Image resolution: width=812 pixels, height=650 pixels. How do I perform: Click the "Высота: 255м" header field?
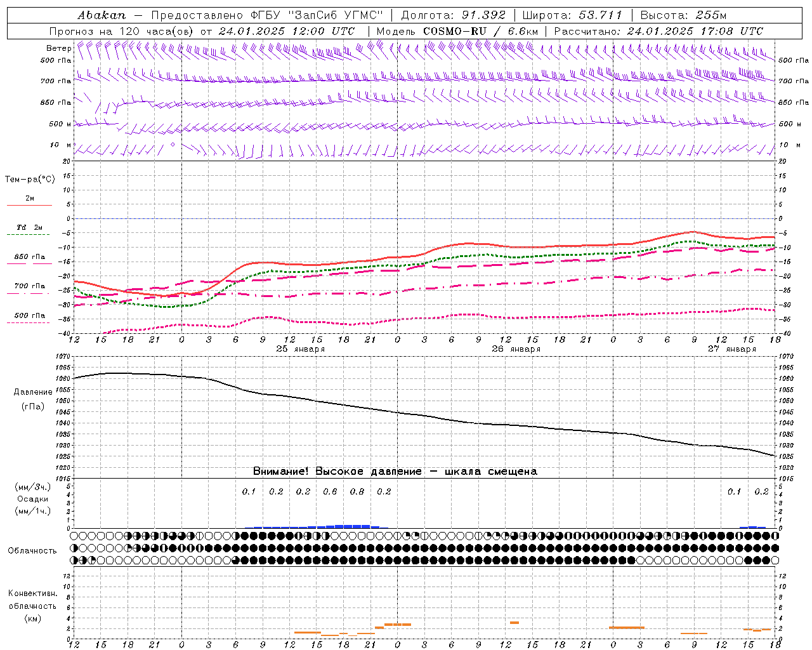(x=683, y=15)
